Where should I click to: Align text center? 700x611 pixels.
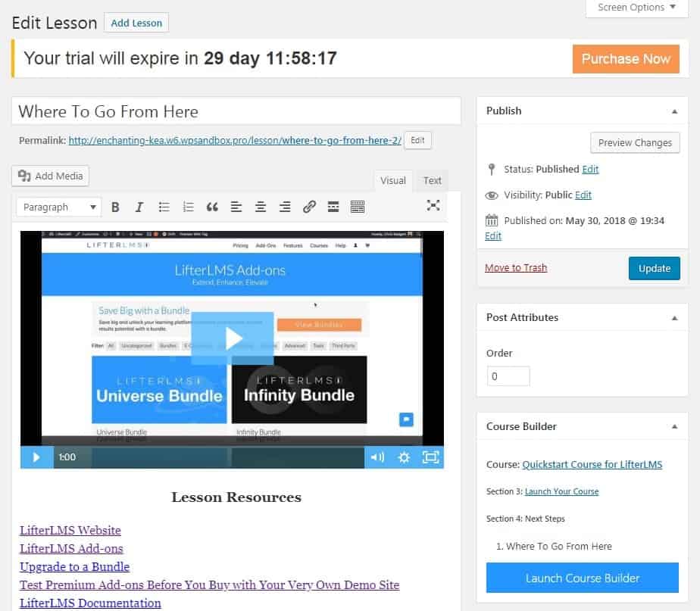click(261, 207)
